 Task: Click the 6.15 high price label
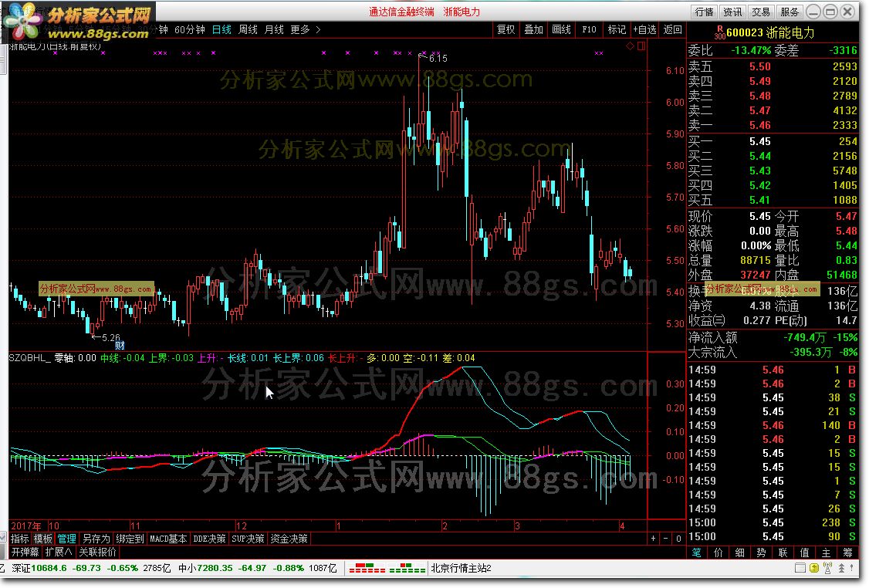pyautogui.click(x=438, y=58)
